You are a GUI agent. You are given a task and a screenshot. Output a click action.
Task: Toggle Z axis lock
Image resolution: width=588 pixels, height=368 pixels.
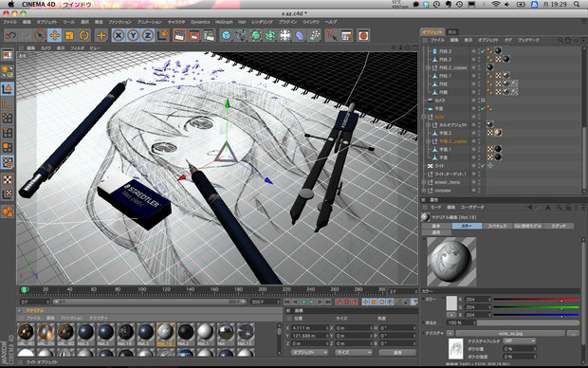tap(148, 36)
